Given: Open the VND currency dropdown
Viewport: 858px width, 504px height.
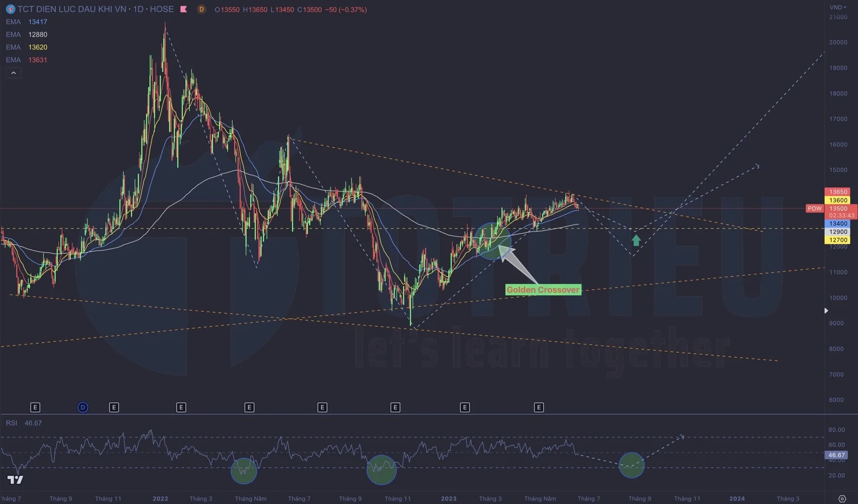Looking at the screenshot, I should click(838, 7).
